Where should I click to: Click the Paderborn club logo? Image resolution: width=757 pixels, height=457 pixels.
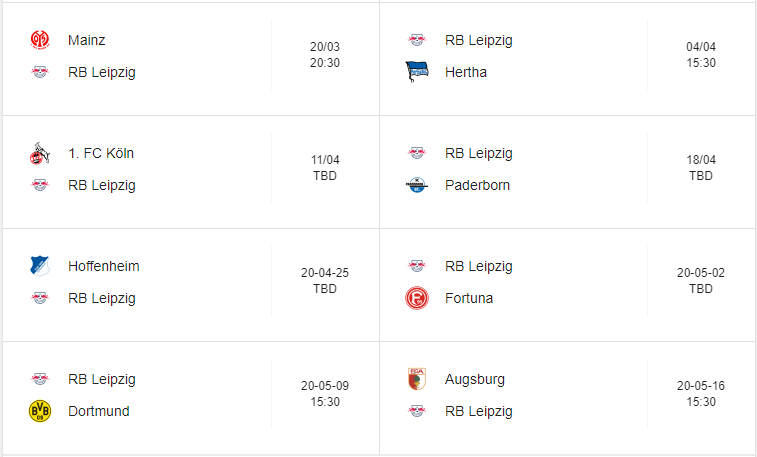tap(417, 185)
